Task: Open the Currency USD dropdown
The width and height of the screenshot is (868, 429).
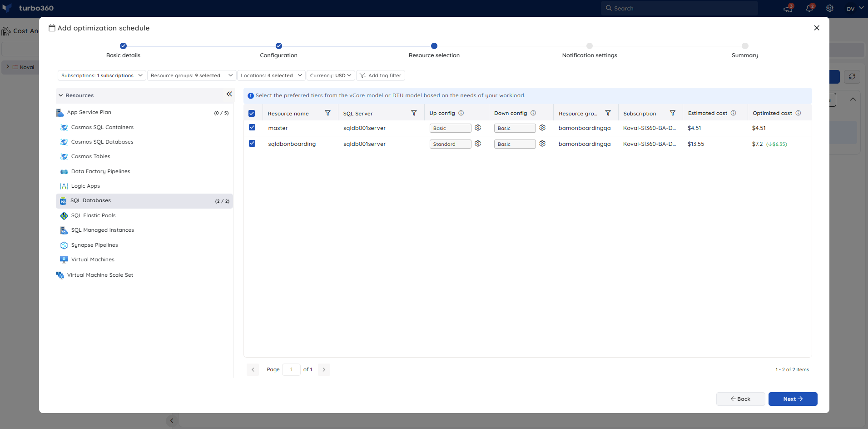Action: point(331,75)
